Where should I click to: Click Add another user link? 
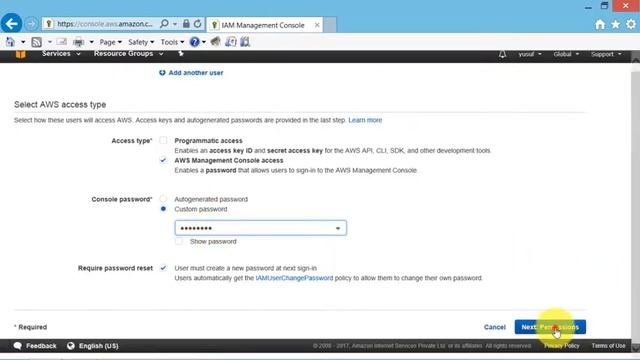[x=196, y=73]
